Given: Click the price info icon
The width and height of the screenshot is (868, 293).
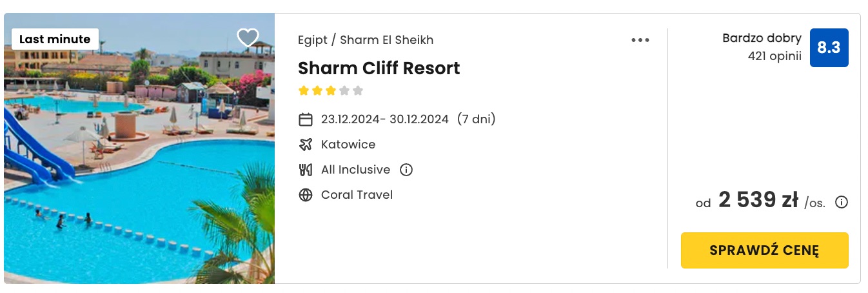Looking at the screenshot, I should (842, 203).
